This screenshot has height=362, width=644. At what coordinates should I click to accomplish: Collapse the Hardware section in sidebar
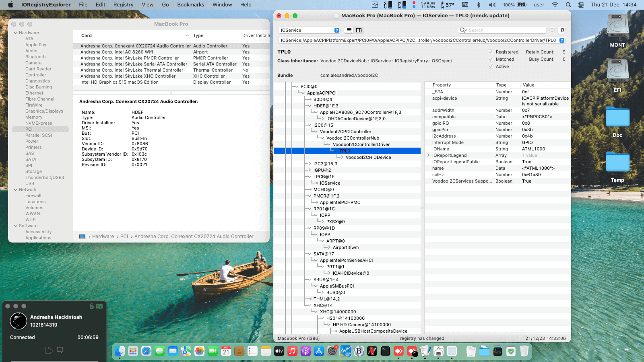[16, 33]
